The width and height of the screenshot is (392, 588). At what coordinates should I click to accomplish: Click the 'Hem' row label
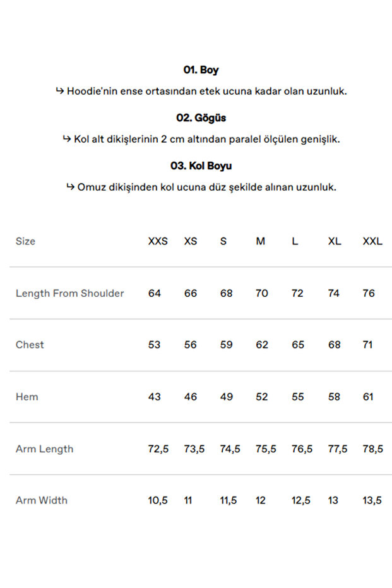pos(27,397)
